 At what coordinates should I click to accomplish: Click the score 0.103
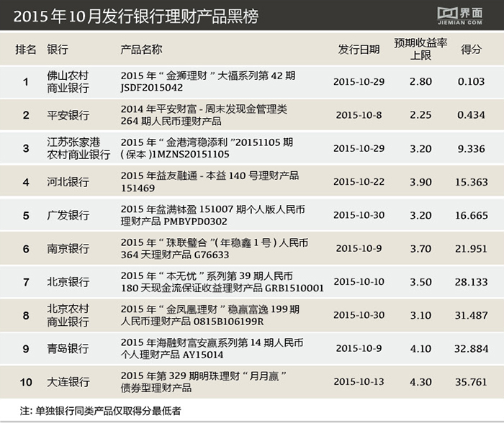471,81
